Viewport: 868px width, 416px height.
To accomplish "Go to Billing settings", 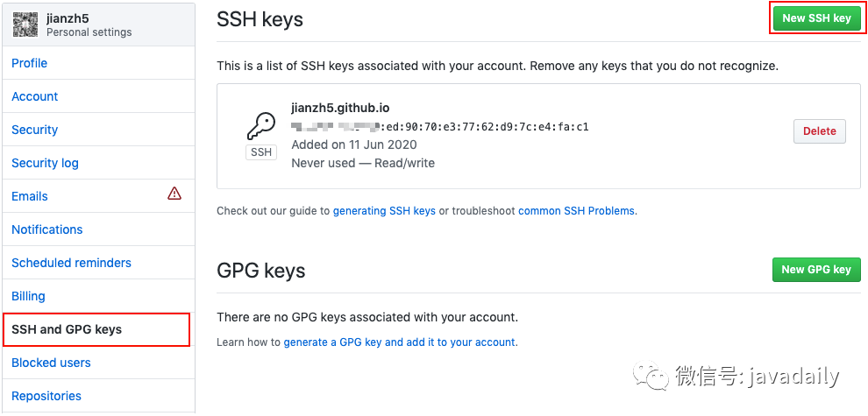I will [28, 296].
